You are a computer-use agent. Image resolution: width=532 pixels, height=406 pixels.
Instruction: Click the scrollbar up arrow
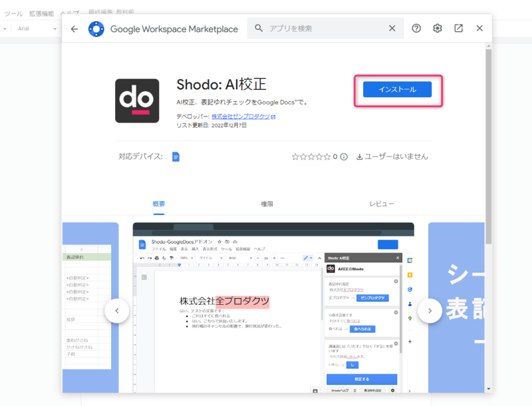489,46
